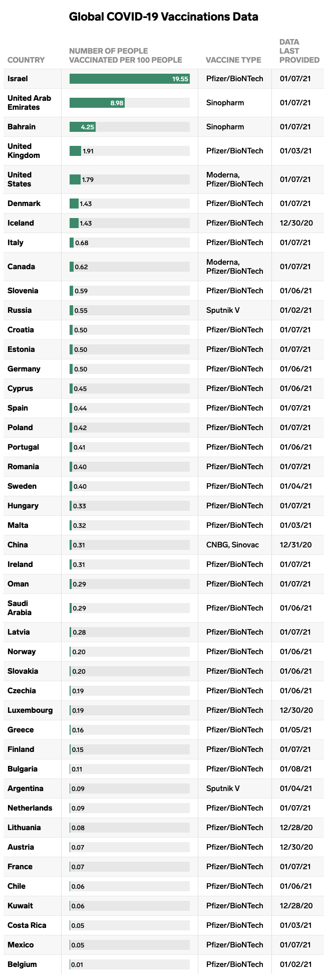Click the COUNTRY column header
The image size is (332, 980).
26,60
